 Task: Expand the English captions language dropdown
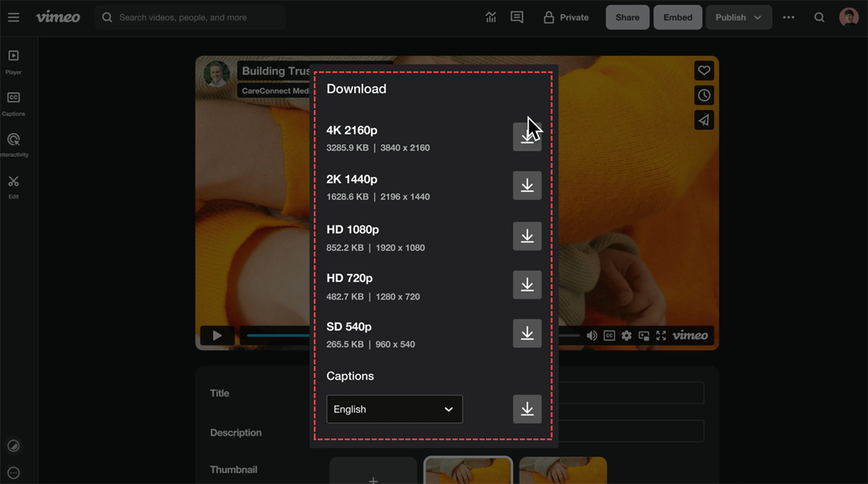394,409
